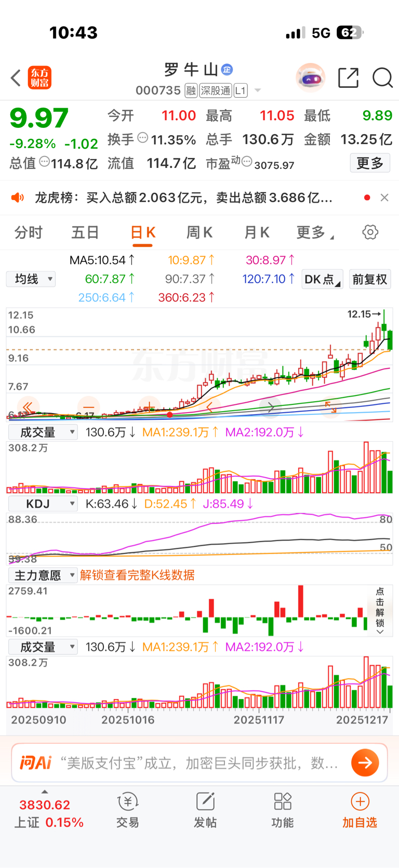Tap the 120:7.10 moving average value
This screenshot has width=399, height=868.
269,279
